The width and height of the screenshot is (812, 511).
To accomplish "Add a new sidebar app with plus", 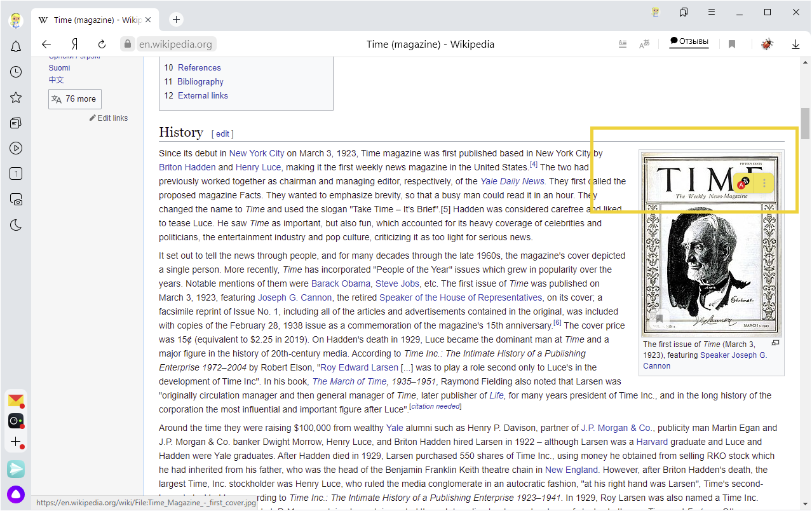I will (16, 442).
